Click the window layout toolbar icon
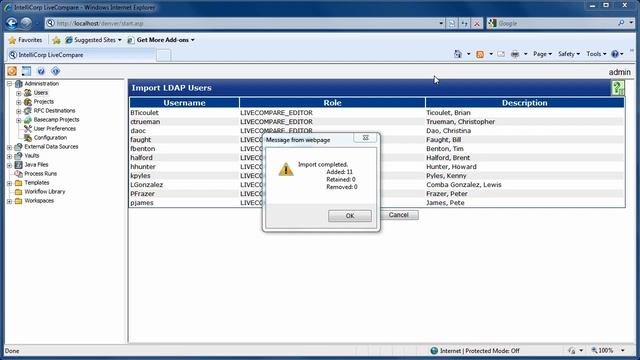 27,71
